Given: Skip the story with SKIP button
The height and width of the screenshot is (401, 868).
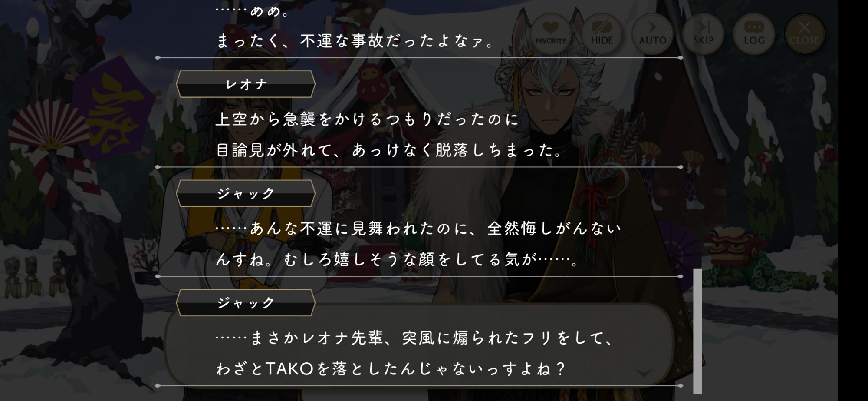Looking at the screenshot, I should click(703, 33).
